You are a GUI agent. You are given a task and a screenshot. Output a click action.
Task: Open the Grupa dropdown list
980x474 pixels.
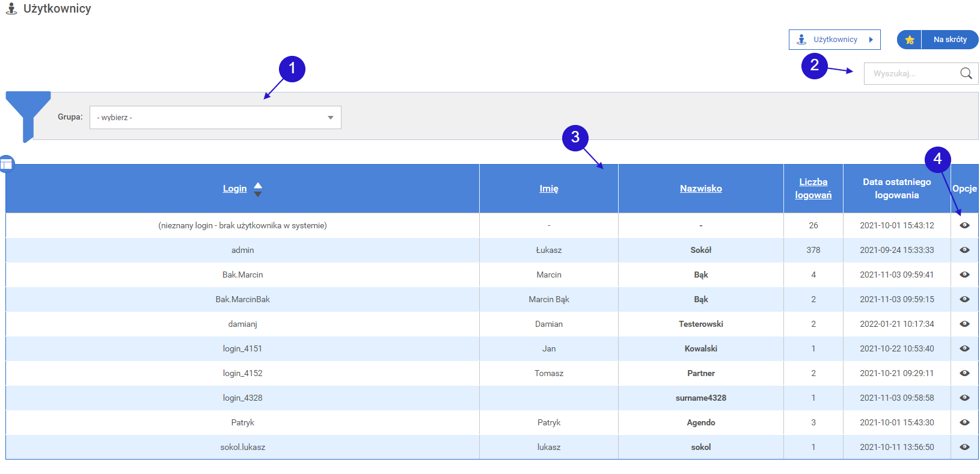tap(215, 118)
